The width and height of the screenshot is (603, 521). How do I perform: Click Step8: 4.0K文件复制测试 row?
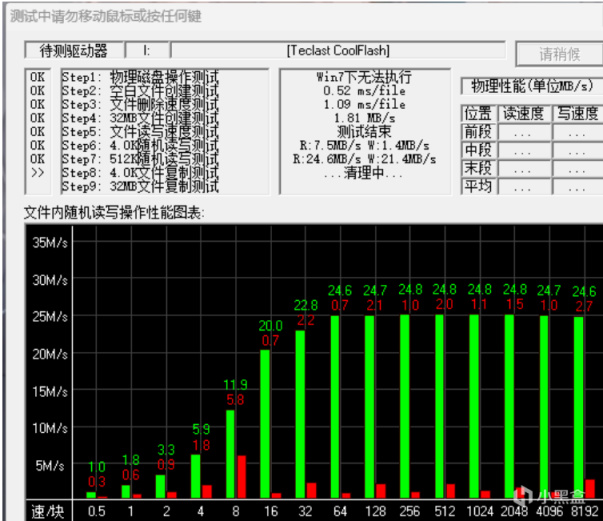point(140,173)
